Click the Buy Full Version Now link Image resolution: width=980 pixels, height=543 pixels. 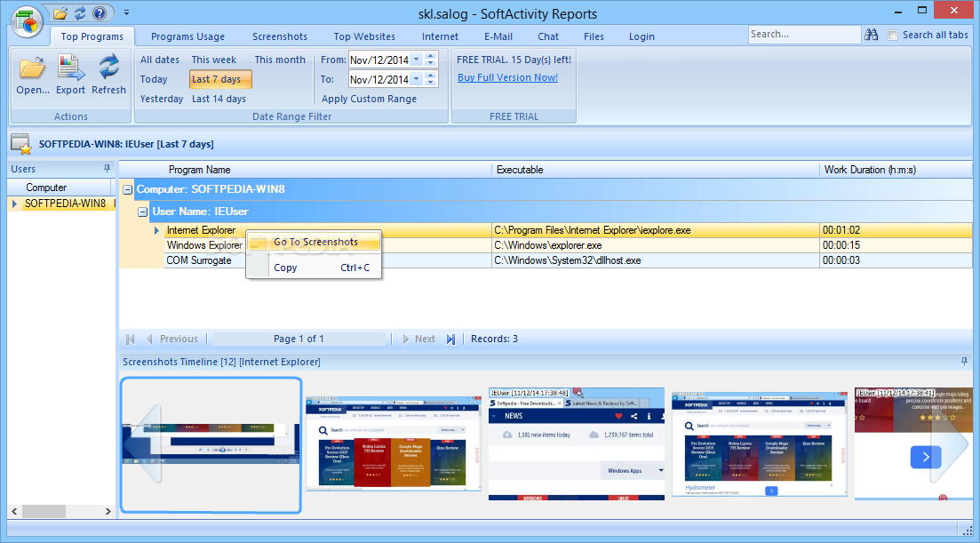tap(507, 77)
